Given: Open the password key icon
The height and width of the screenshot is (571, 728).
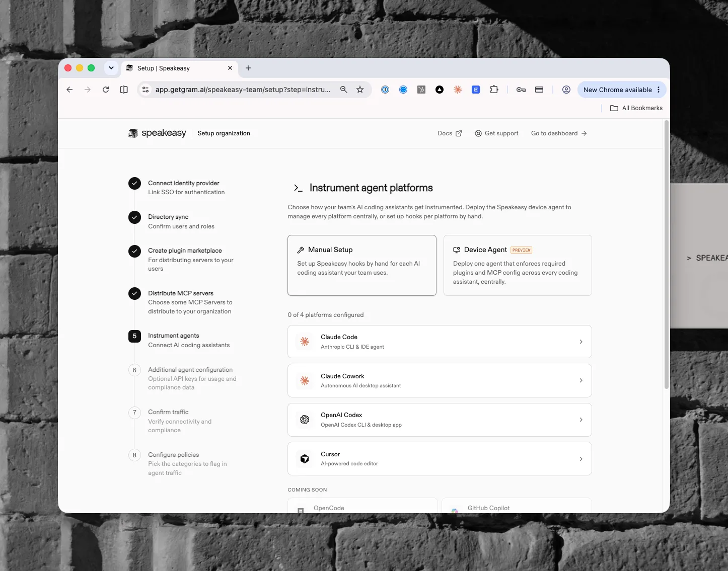Looking at the screenshot, I should pyautogui.click(x=521, y=90).
